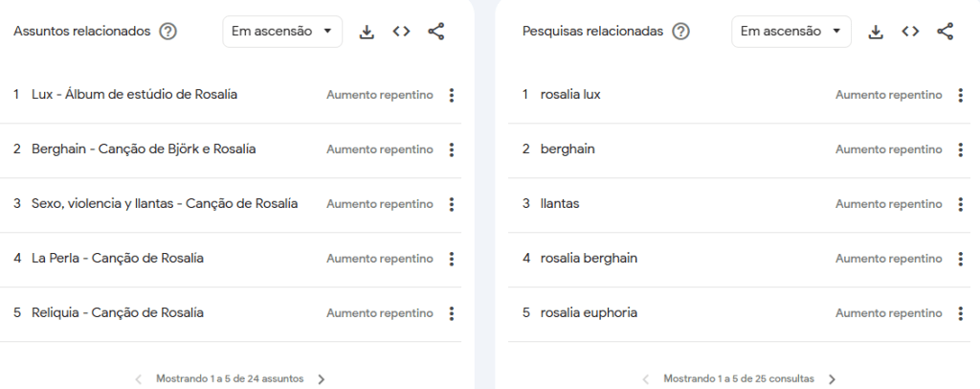980x389 pixels.
Task: Go to next page of 24 assuntos
Action: click(322, 379)
